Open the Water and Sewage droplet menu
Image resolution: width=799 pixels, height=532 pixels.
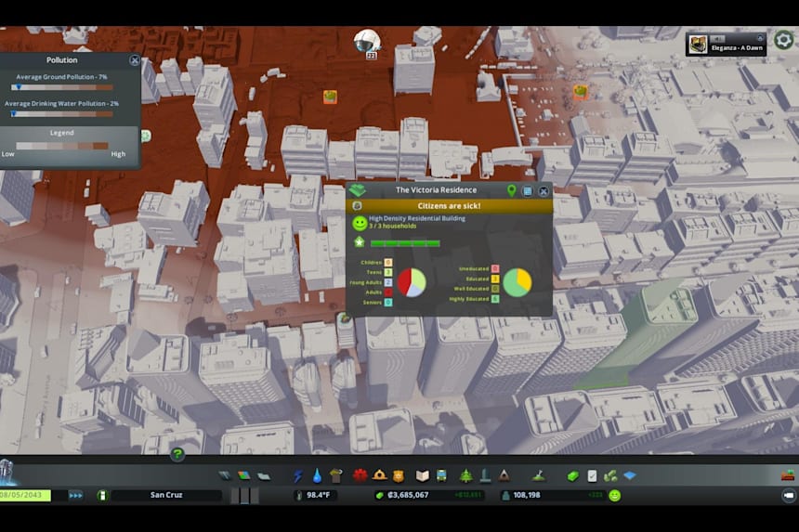coord(317,476)
